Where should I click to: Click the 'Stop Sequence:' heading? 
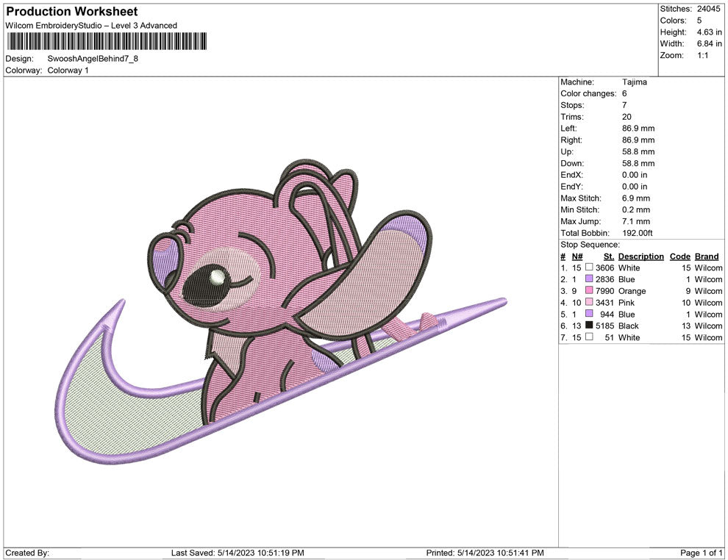pos(590,245)
